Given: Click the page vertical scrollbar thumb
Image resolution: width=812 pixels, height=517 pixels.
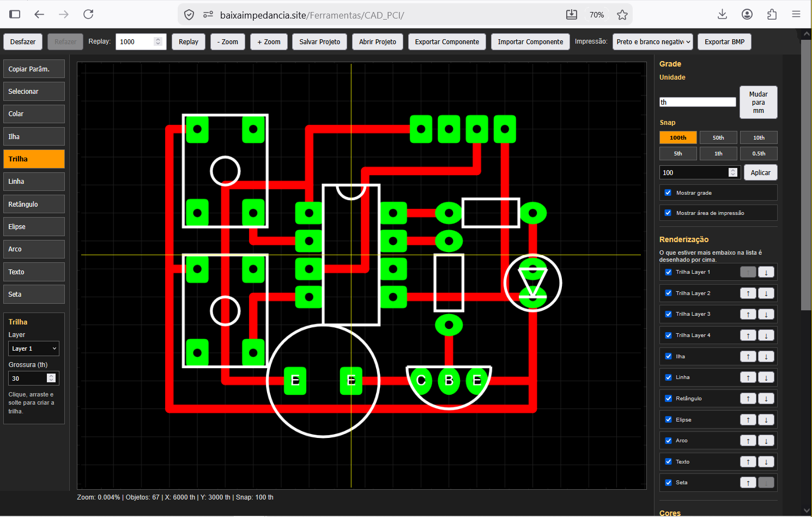Looking at the screenshot, I should (x=806, y=175).
